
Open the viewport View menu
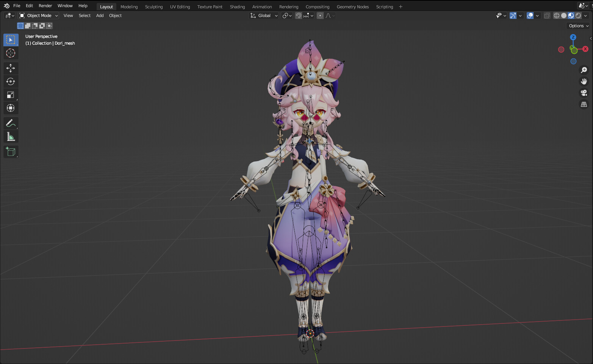68,16
